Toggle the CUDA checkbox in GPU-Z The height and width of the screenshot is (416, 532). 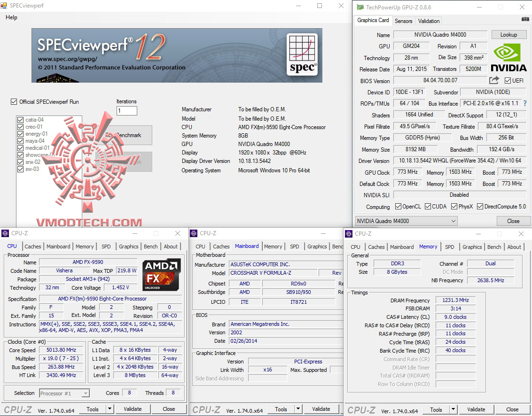[428, 207]
